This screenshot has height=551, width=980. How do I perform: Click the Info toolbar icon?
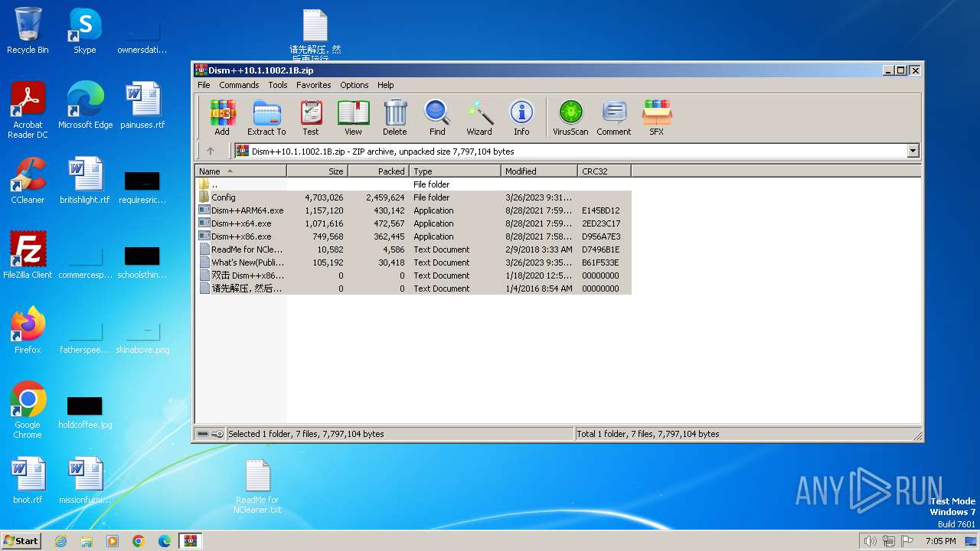pos(521,117)
